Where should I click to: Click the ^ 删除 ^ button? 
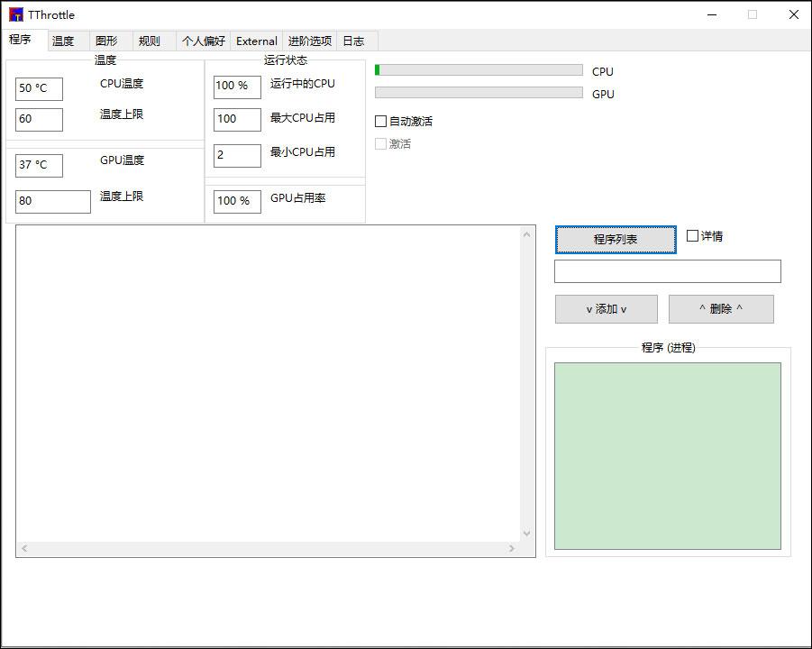click(x=721, y=309)
